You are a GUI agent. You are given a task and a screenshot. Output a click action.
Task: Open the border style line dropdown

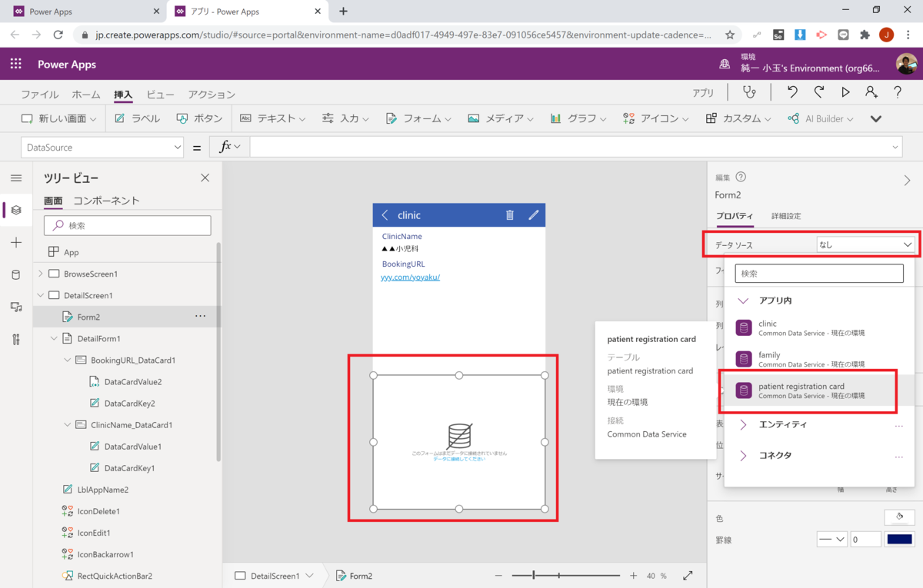tap(831, 540)
